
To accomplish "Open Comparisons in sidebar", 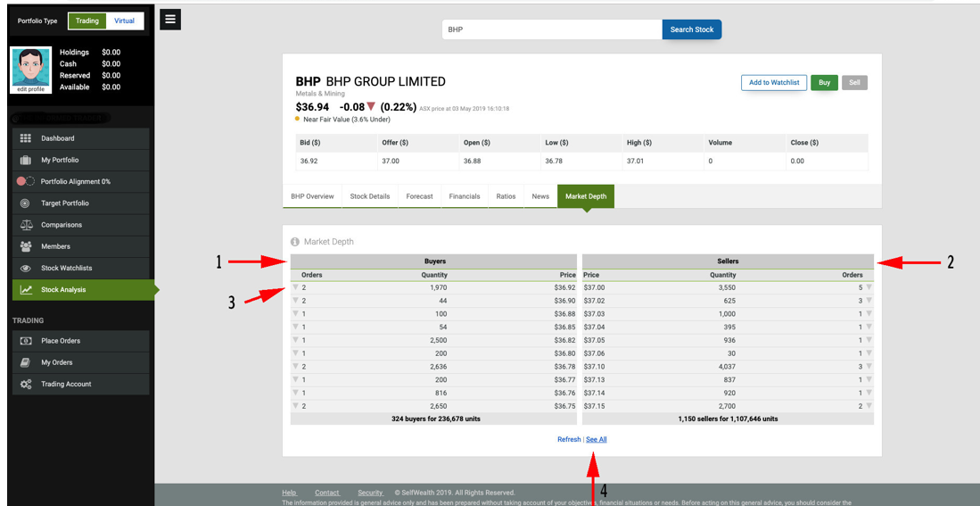I will (x=80, y=225).
